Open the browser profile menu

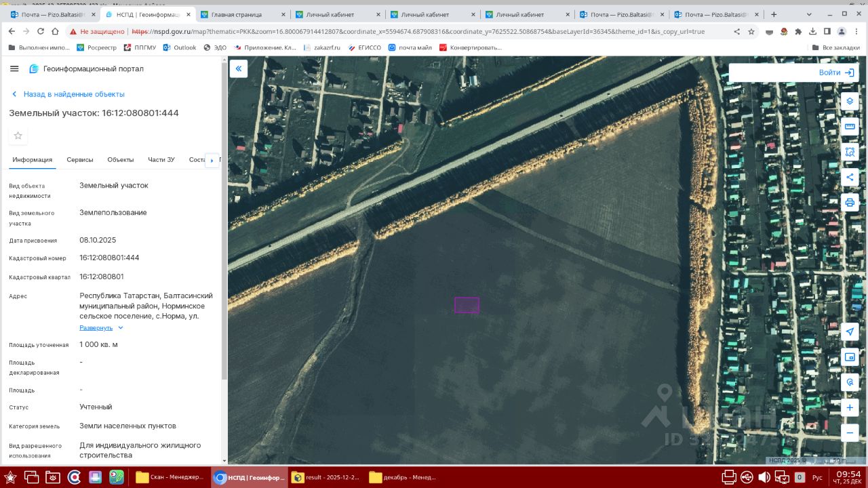[842, 31]
